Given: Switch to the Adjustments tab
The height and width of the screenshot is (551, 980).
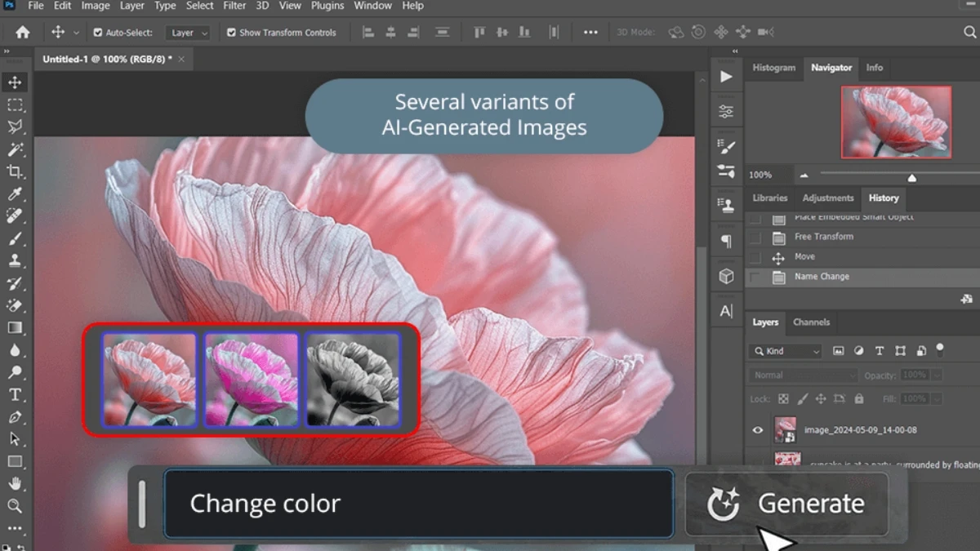Looking at the screenshot, I should [827, 198].
